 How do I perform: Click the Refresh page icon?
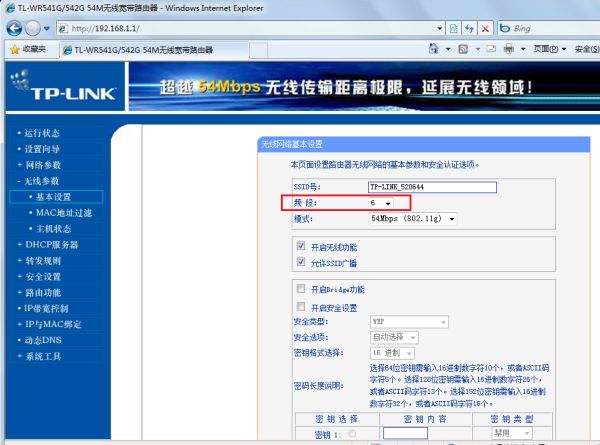[470, 28]
